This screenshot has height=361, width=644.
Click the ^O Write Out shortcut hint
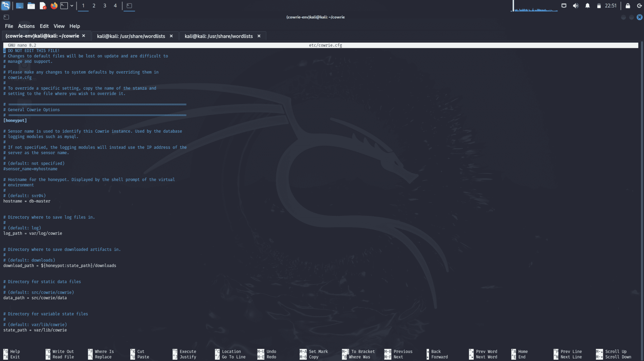[x=60, y=352]
